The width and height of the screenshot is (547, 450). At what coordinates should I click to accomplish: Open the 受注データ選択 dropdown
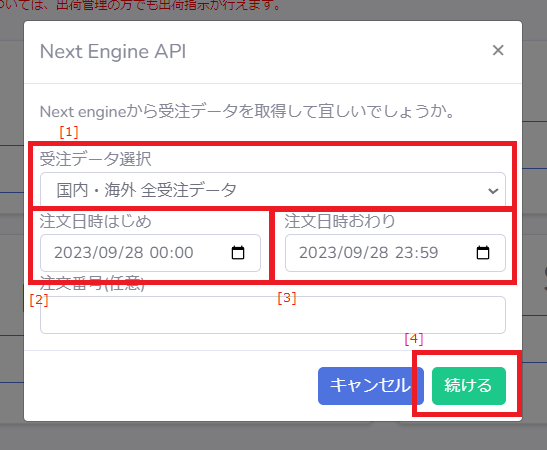[x=273, y=190]
